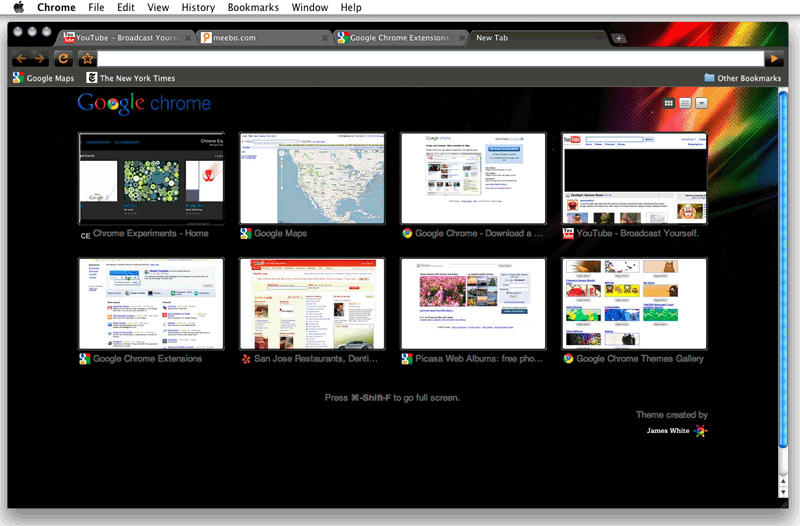Open the Chrome Themes Gallery thumbnail

coord(635,304)
